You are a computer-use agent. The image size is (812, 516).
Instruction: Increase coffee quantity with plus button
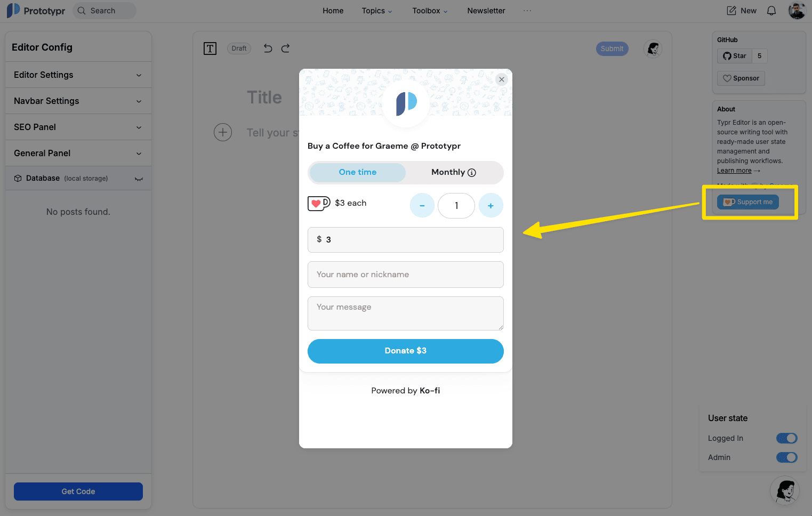tap(491, 206)
